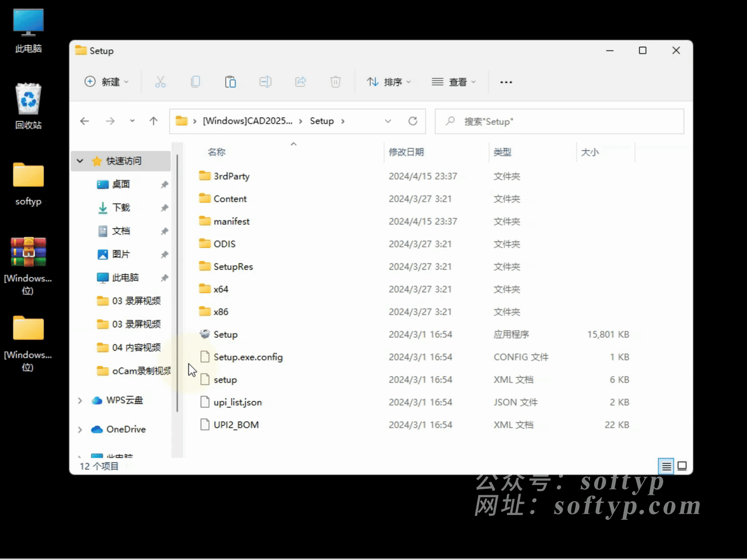Viewport: 747px width, 560px height.
Task: Navigate back using the back arrow
Action: pos(84,121)
